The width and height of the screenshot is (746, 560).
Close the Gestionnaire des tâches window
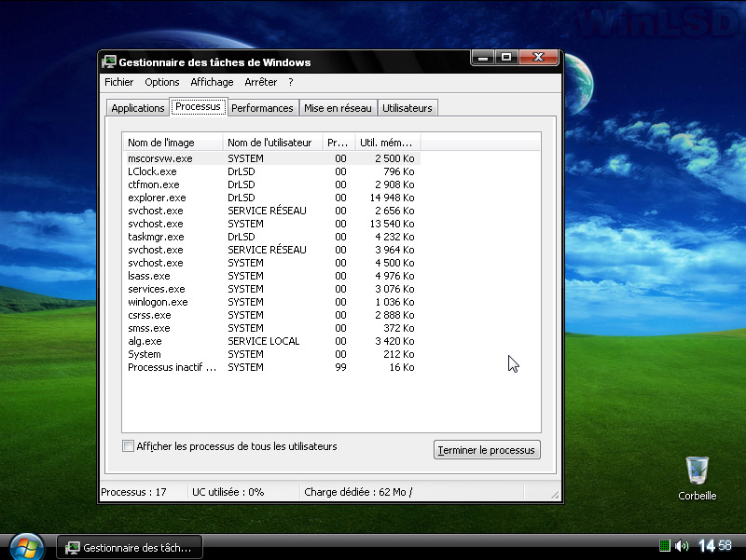538,58
